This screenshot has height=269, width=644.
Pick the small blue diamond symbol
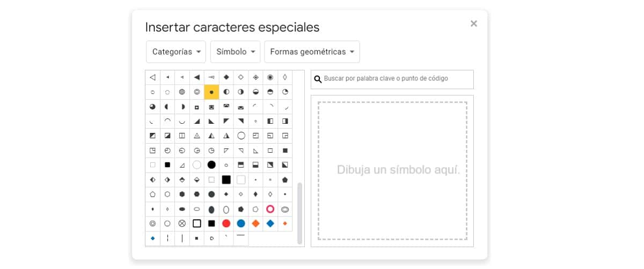point(153,238)
